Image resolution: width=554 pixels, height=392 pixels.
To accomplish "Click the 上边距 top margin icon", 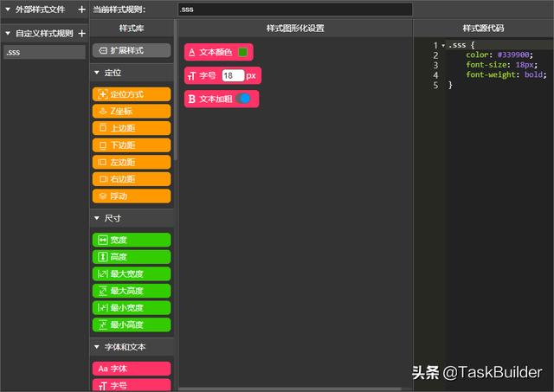I will click(x=102, y=128).
